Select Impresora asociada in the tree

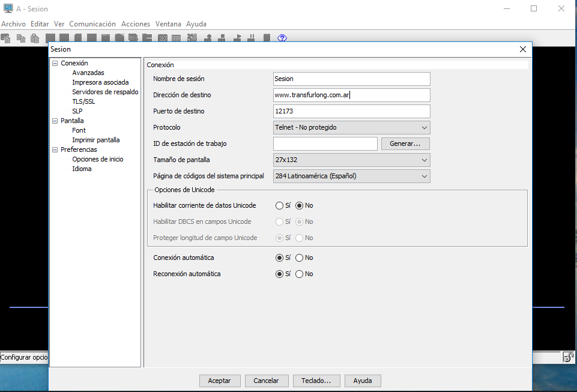click(x=100, y=82)
